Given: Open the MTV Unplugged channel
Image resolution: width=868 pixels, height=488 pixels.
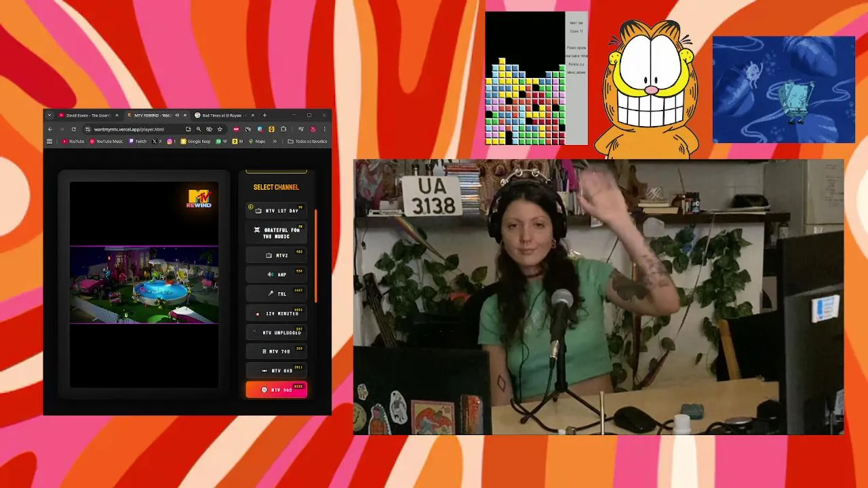Looking at the screenshot, I should [276, 333].
